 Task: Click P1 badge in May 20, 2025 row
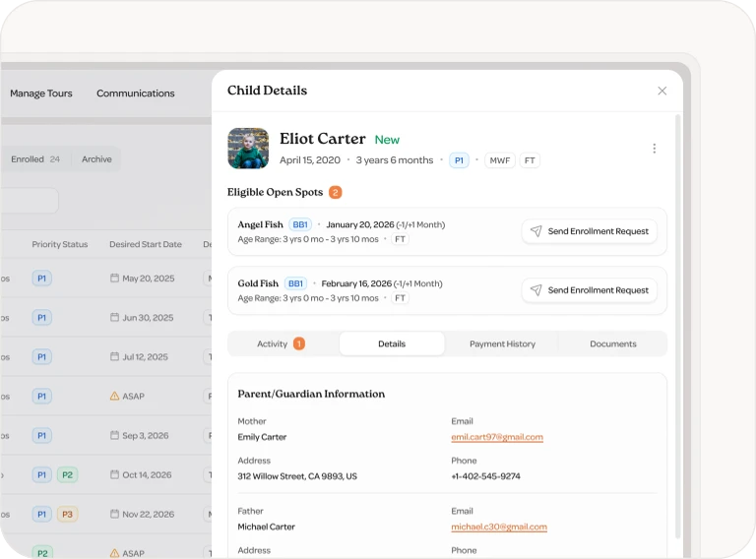tap(42, 279)
